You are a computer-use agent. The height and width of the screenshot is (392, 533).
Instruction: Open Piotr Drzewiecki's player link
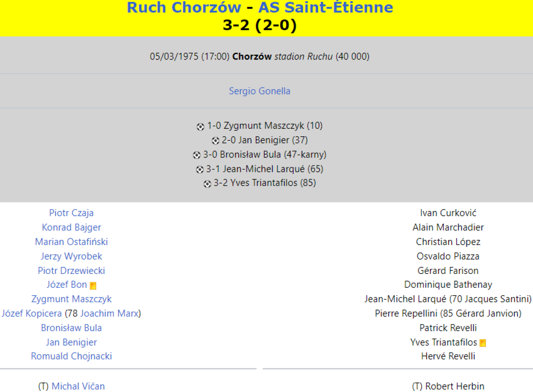point(72,270)
